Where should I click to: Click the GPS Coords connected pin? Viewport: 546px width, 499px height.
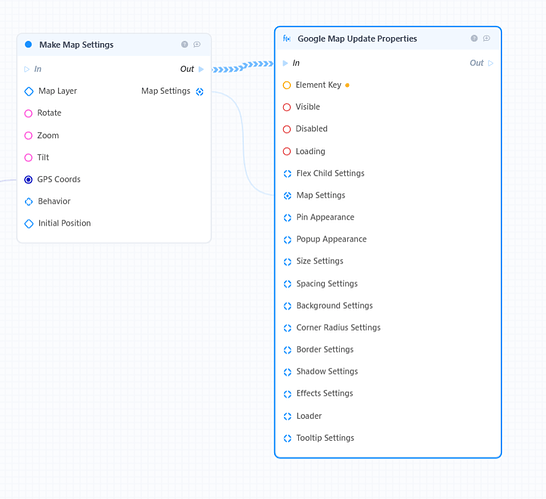28,180
